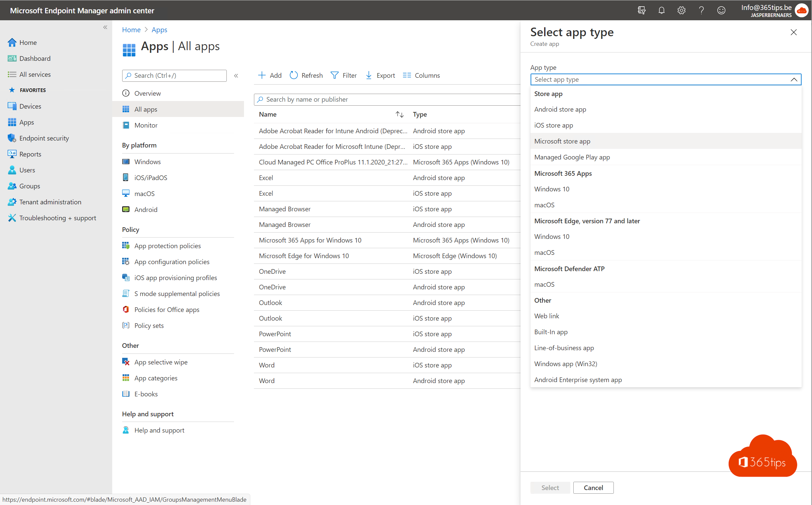
Task: Click the Monitor apps section item
Action: (x=145, y=125)
